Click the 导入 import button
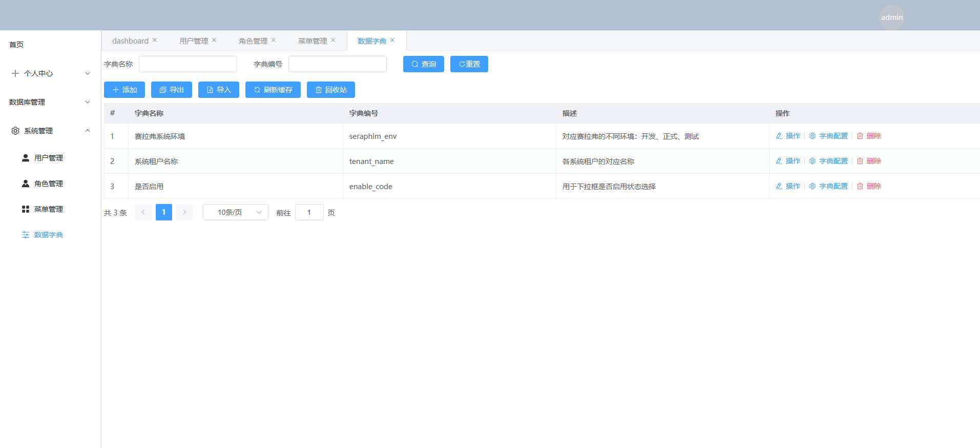The width and height of the screenshot is (980, 448). tap(219, 90)
